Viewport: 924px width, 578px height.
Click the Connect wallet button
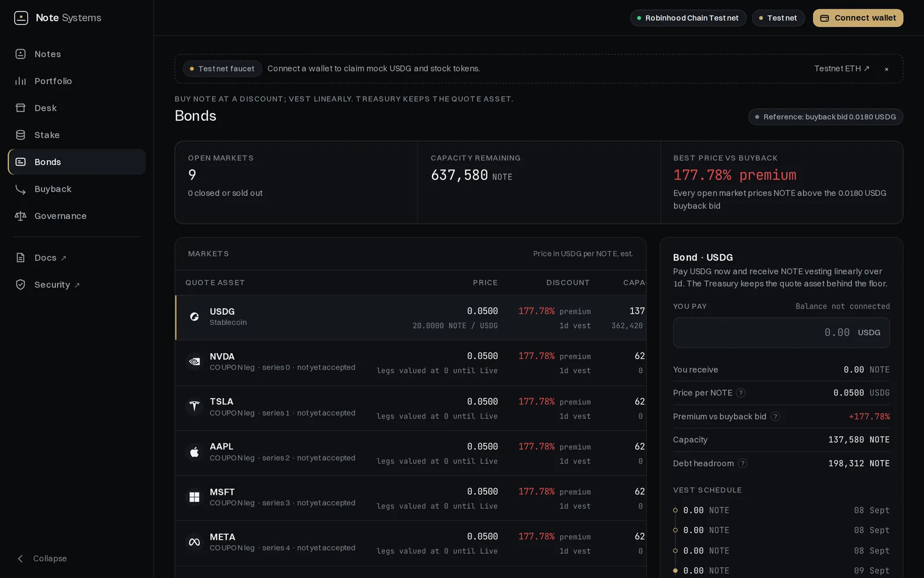pos(858,18)
